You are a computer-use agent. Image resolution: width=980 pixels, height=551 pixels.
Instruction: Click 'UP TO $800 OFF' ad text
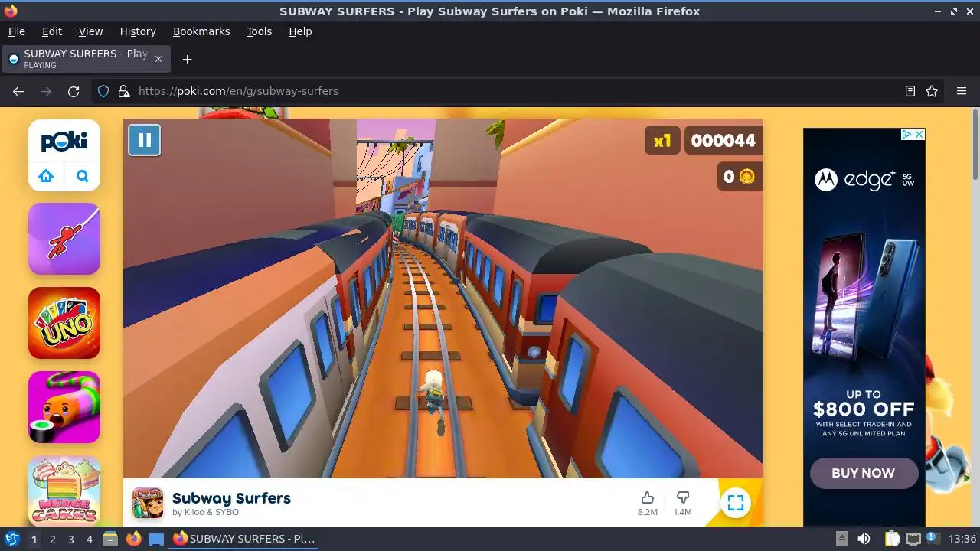pos(864,403)
